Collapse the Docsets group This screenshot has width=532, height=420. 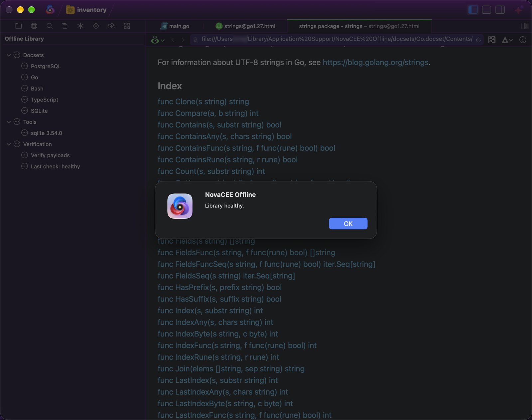9,55
